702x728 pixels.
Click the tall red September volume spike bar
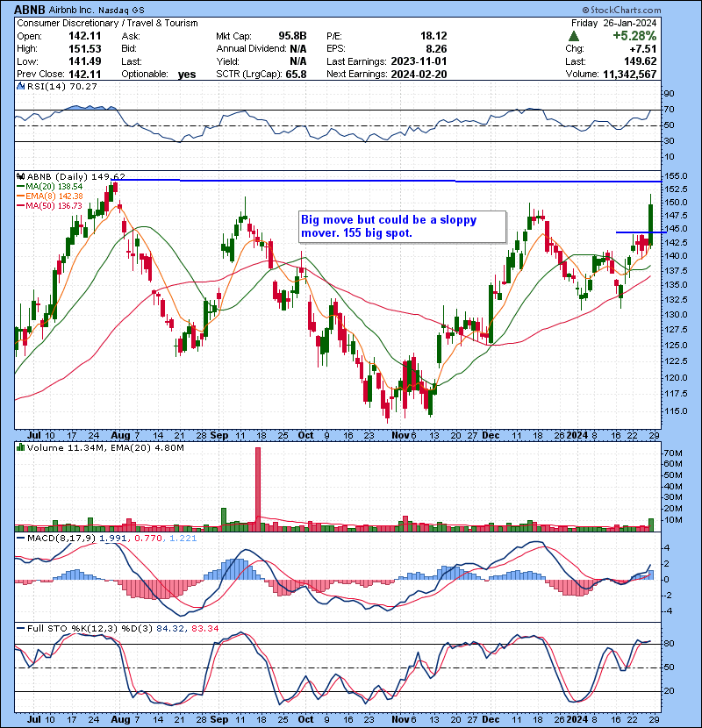coord(258,489)
